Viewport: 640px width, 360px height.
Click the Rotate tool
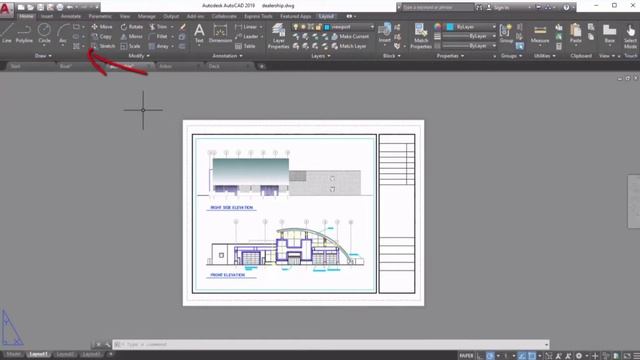131,27
